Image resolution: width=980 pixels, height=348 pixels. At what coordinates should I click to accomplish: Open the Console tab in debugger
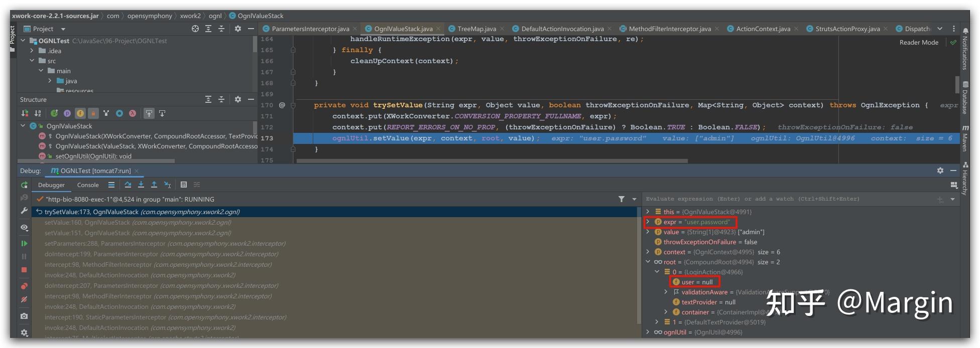(x=88, y=185)
